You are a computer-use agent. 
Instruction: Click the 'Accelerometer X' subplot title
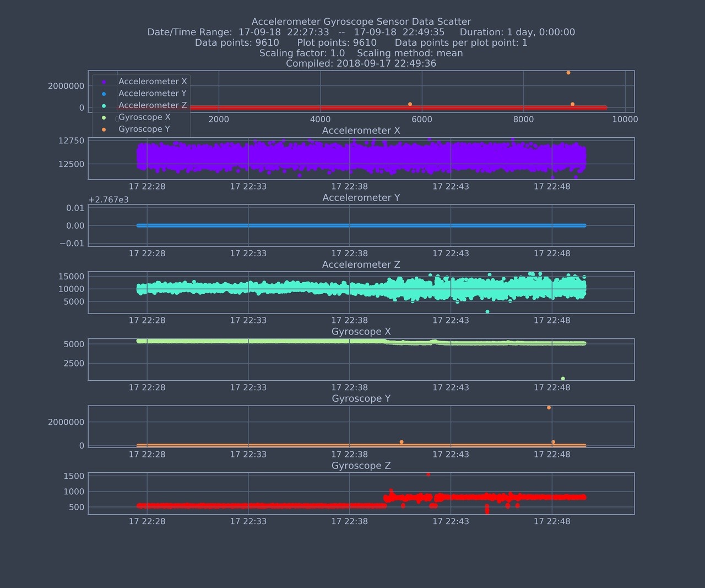click(x=361, y=131)
